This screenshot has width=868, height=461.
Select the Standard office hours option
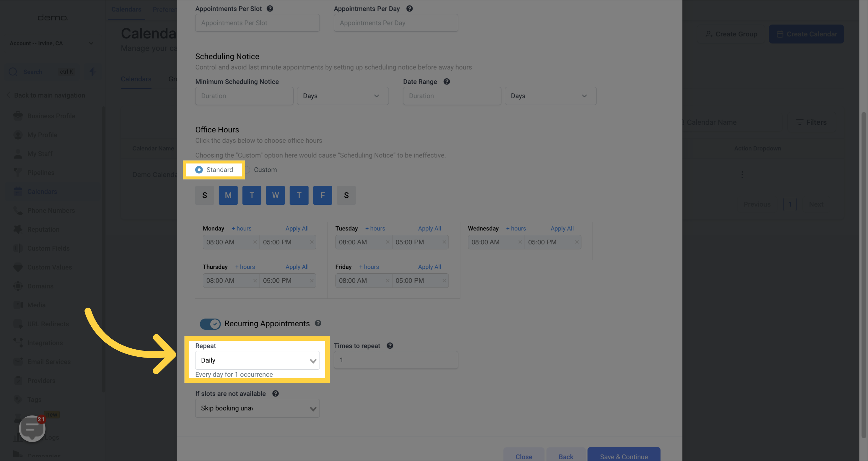tap(199, 170)
